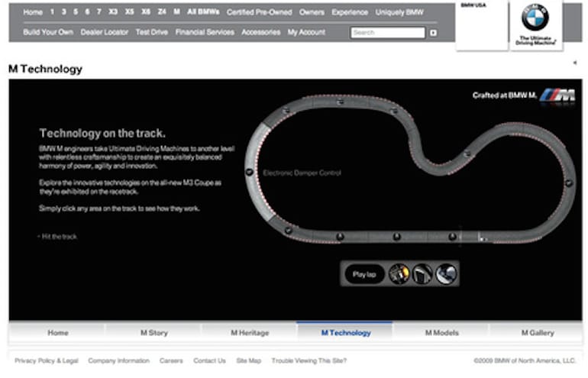
Task: Click the M Technology page title
Action: coord(45,69)
